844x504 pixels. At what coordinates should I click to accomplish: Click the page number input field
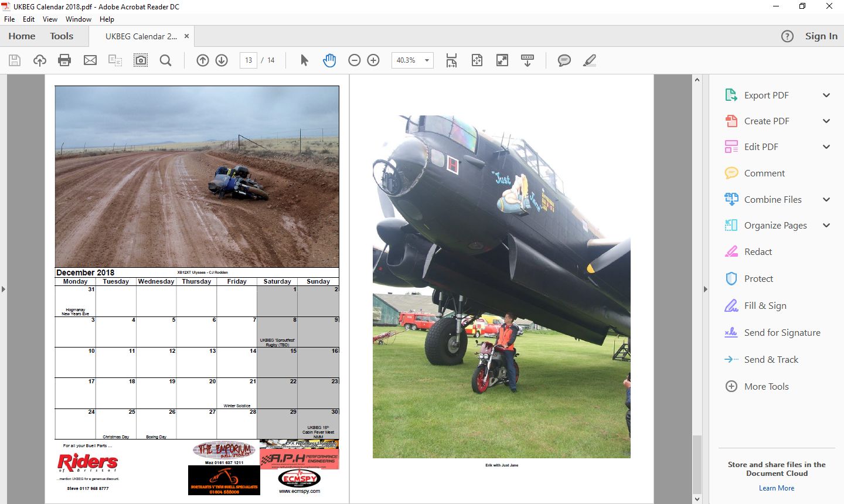coord(249,60)
